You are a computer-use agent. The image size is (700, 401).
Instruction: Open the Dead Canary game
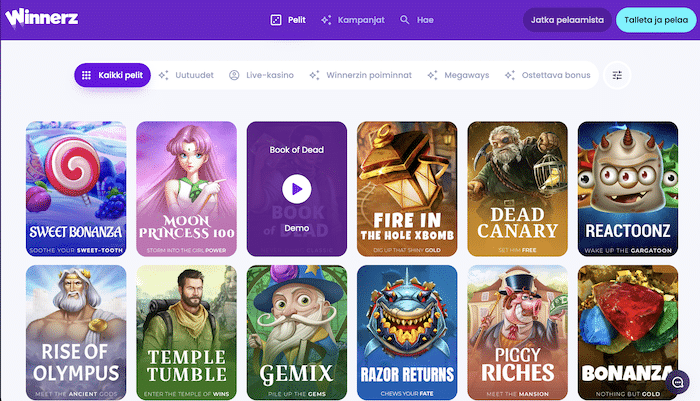coord(517,189)
